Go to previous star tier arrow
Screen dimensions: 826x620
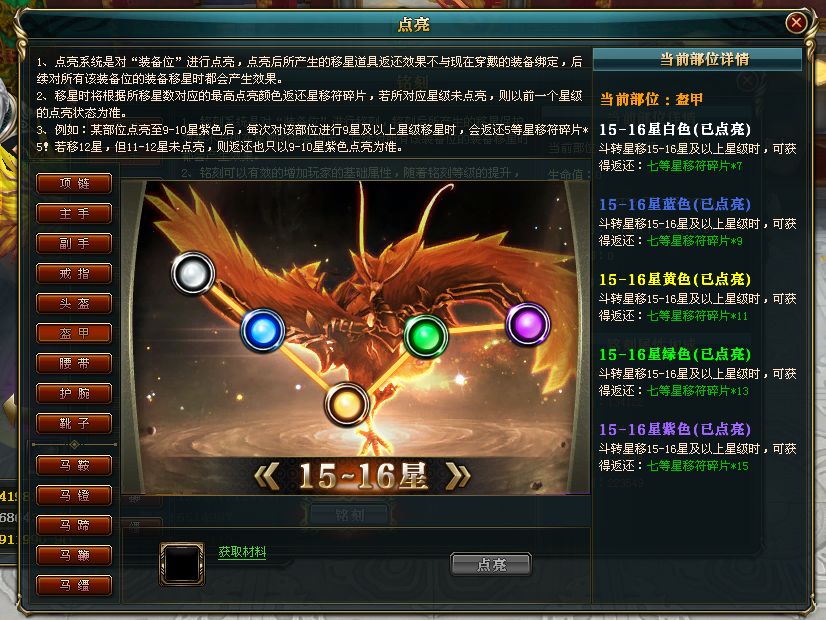(267, 476)
